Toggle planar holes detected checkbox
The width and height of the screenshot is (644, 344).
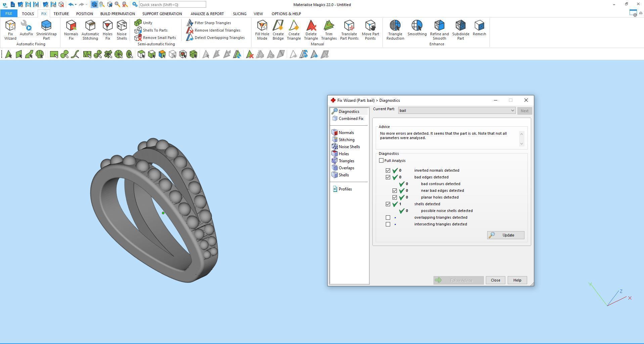click(395, 197)
